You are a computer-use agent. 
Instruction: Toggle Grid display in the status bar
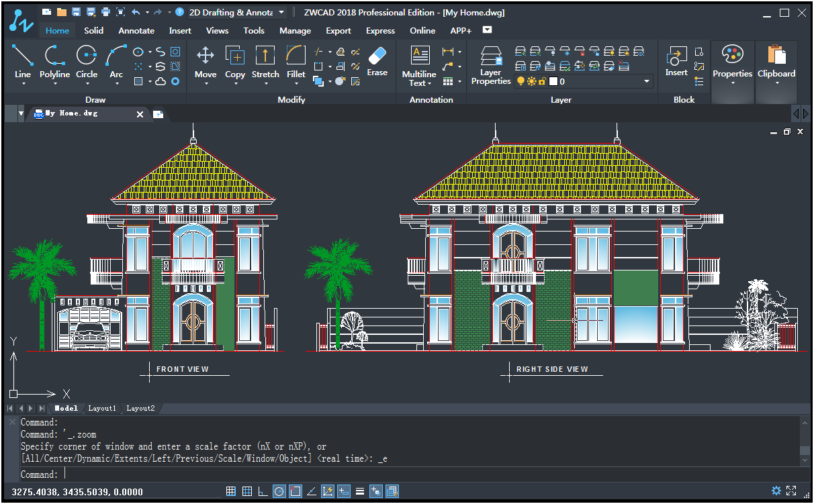230,491
